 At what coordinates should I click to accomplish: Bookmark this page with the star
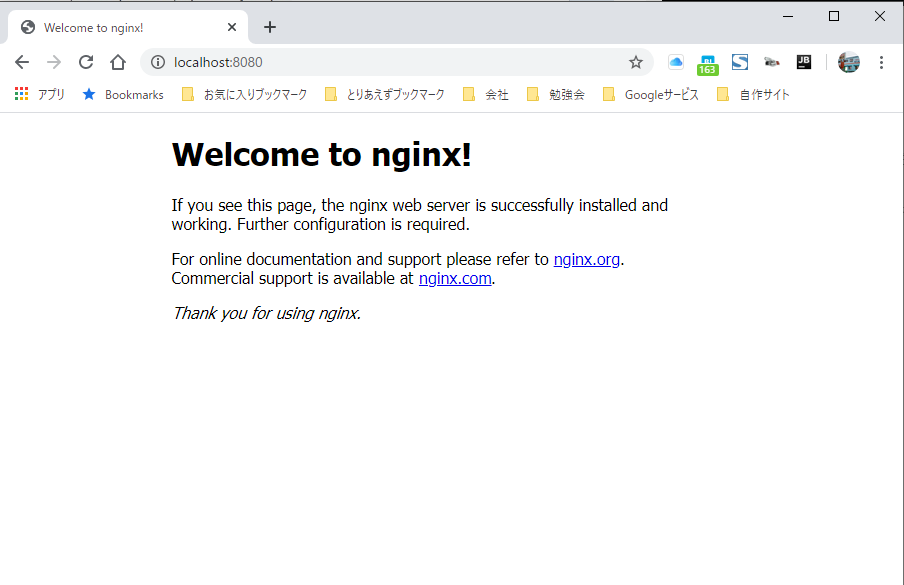coord(635,62)
